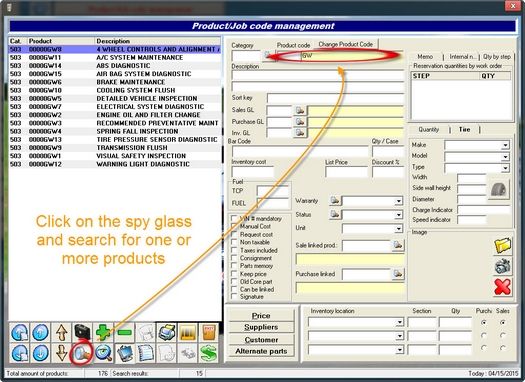Image resolution: width=525 pixels, height=382 pixels.
Task: Open the Suppliers button
Action: pyautogui.click(x=261, y=327)
